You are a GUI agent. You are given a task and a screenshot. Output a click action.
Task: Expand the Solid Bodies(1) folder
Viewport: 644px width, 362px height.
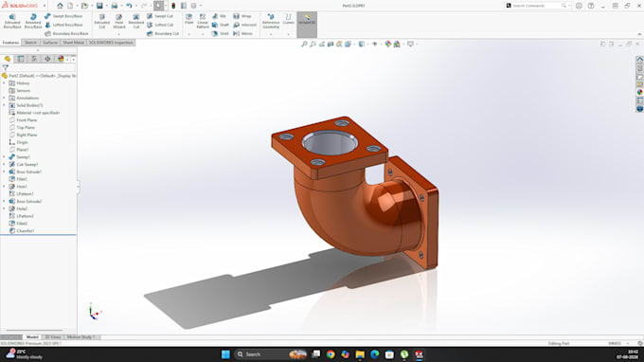[x=4, y=105]
